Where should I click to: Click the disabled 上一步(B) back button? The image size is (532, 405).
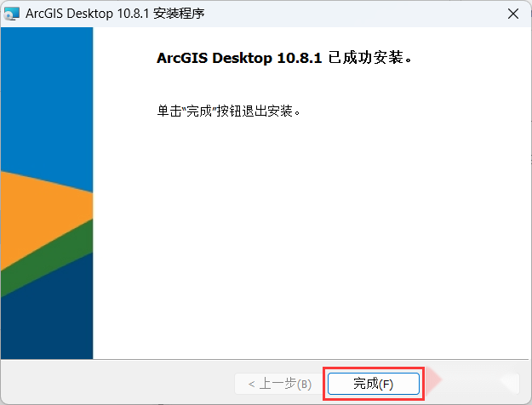pyautogui.click(x=279, y=384)
